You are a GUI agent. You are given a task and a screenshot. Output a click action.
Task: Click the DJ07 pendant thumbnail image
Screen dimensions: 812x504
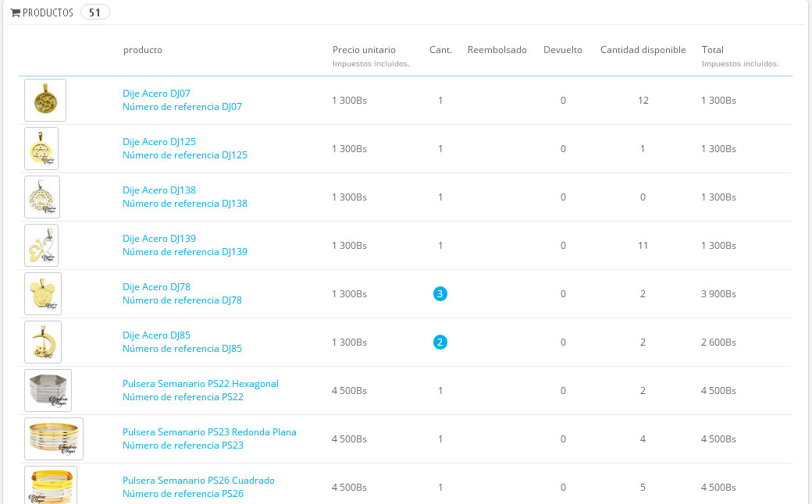(45, 101)
